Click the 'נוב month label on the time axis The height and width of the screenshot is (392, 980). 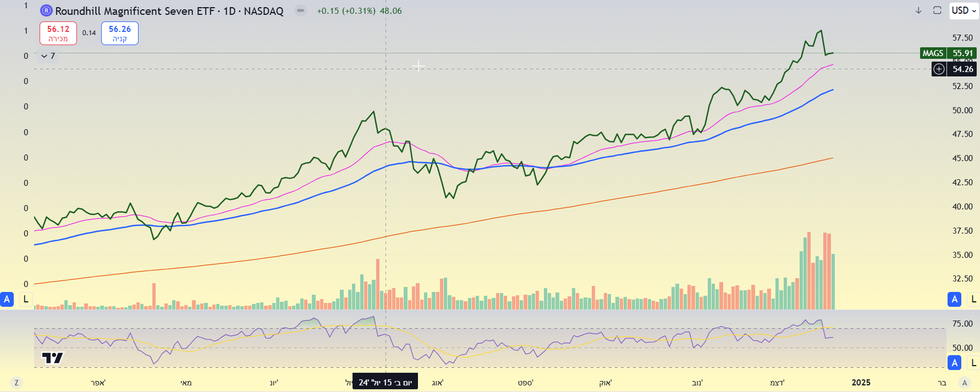tap(697, 383)
